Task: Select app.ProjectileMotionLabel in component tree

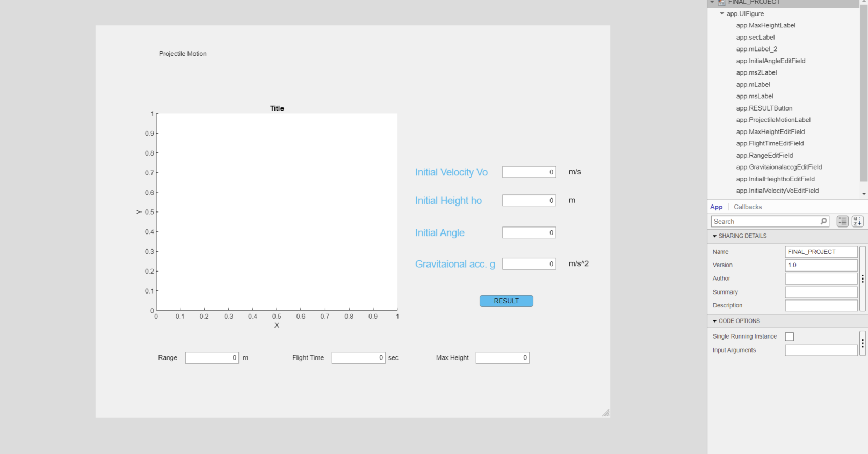Action: coord(773,120)
